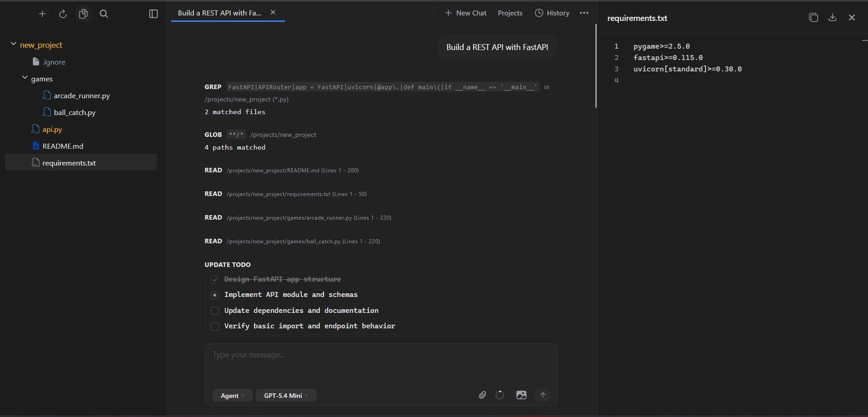Open the three-dot more options menu
The height and width of the screenshot is (417, 868).
point(584,13)
